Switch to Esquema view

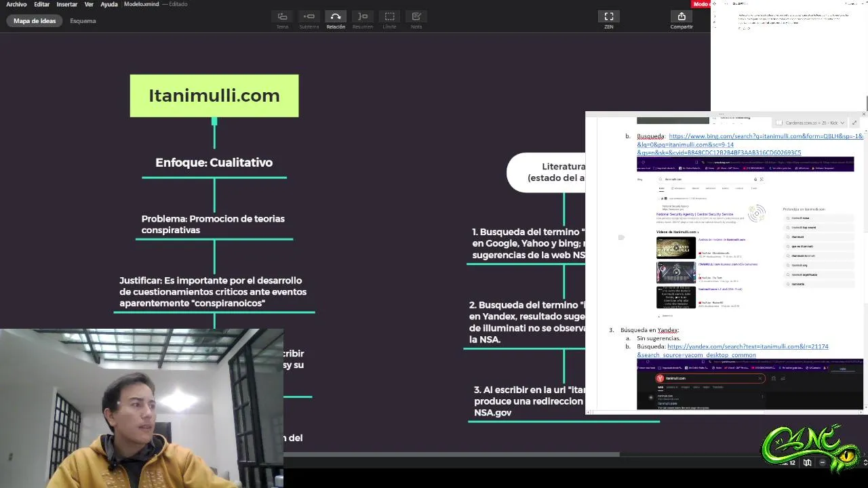(x=83, y=21)
